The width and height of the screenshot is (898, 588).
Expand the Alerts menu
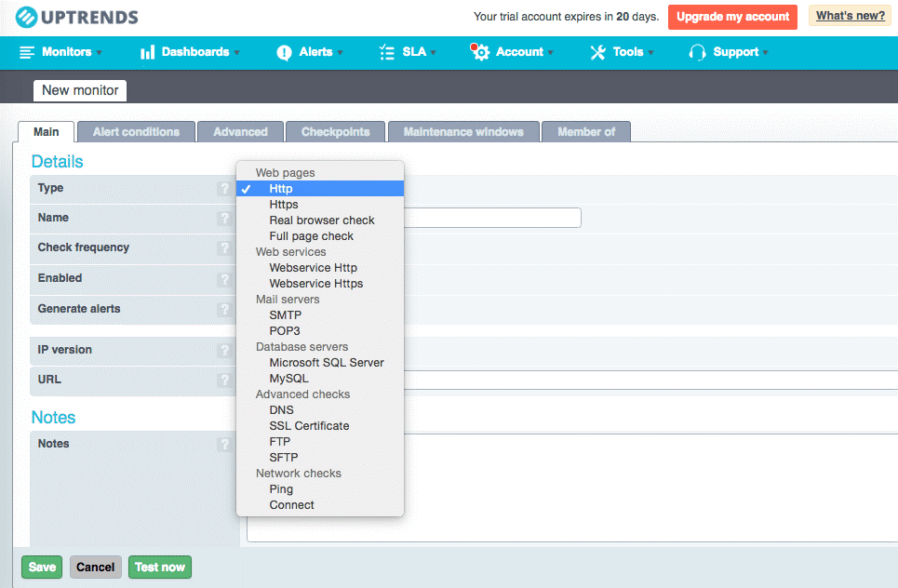pos(310,52)
